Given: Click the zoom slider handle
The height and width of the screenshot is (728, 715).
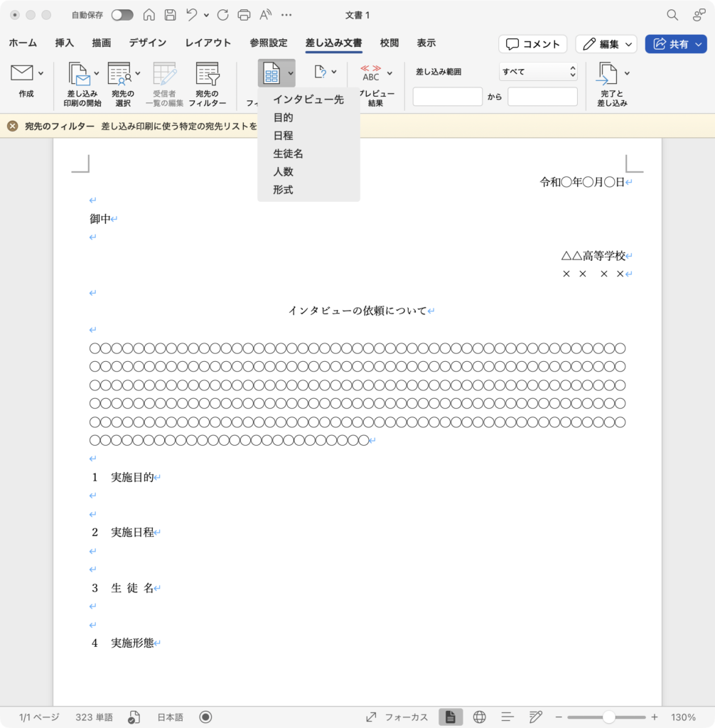Looking at the screenshot, I should click(608, 717).
